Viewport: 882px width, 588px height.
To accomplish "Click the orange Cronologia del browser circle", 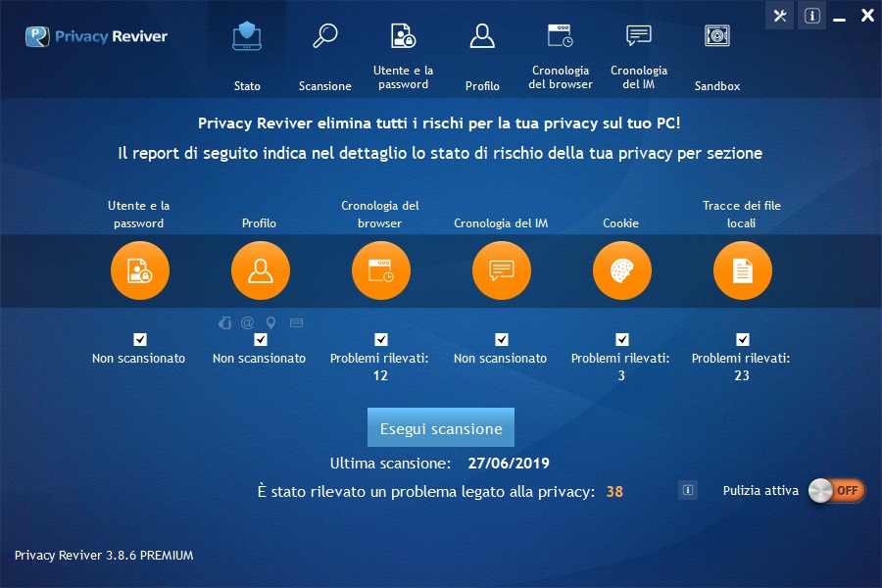I will tap(381, 270).
